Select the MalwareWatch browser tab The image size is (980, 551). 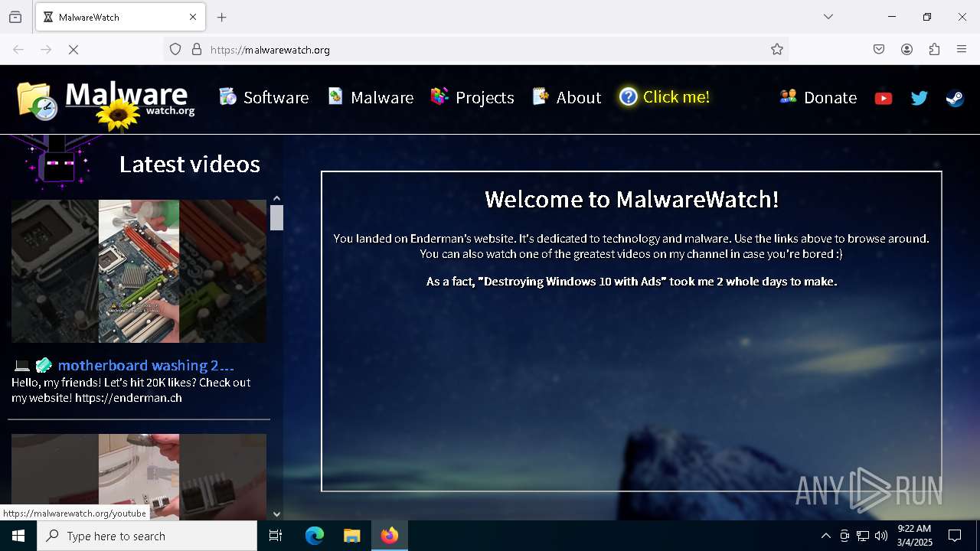tap(120, 17)
